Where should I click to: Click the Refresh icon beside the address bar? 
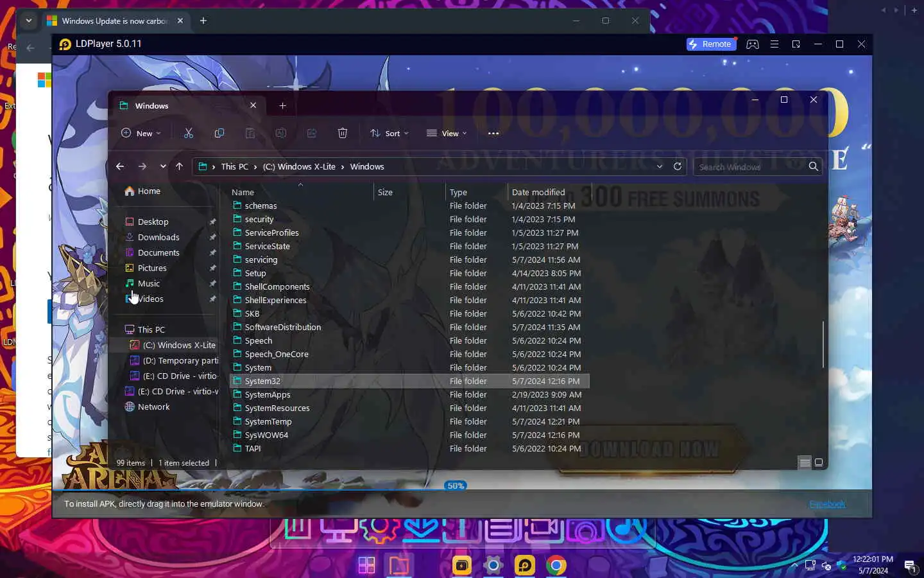(x=677, y=166)
